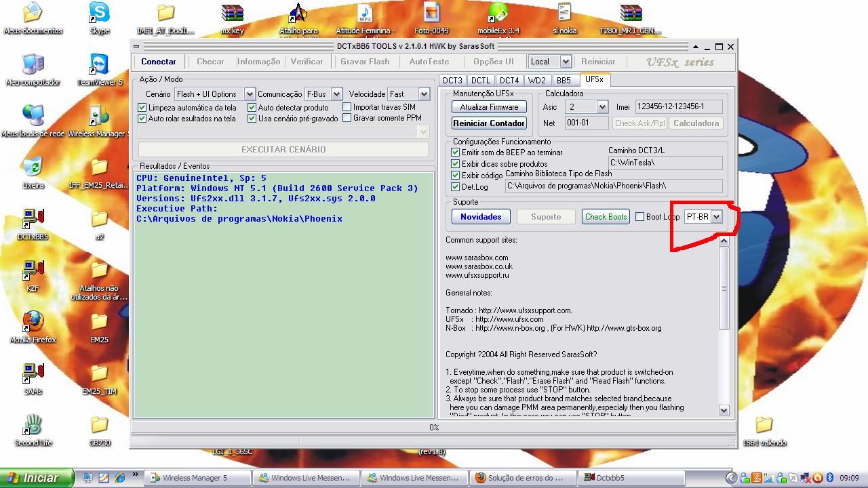Switch to the DCTL tab

480,80
